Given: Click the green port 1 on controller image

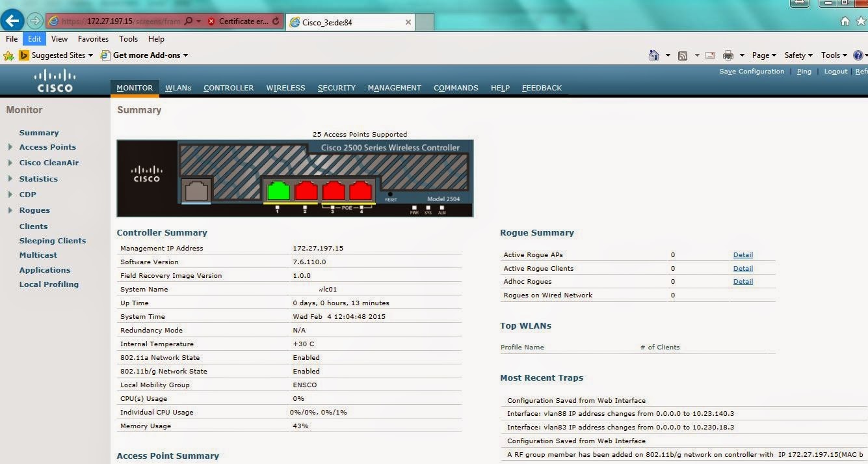Looking at the screenshot, I should [278, 191].
